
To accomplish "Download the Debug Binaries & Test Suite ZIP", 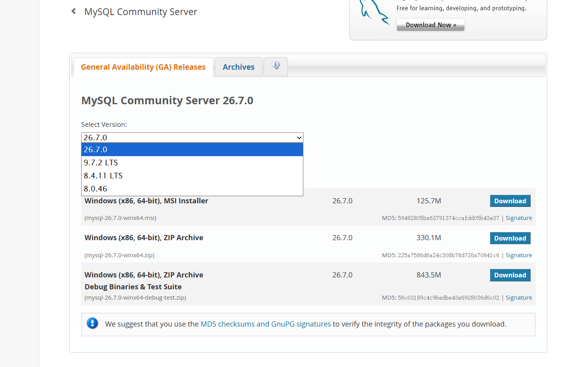I will click(510, 275).
